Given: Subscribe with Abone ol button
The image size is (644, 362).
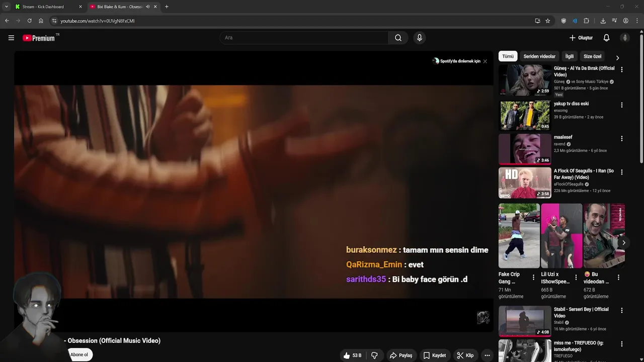Looking at the screenshot, I should click(x=79, y=354).
